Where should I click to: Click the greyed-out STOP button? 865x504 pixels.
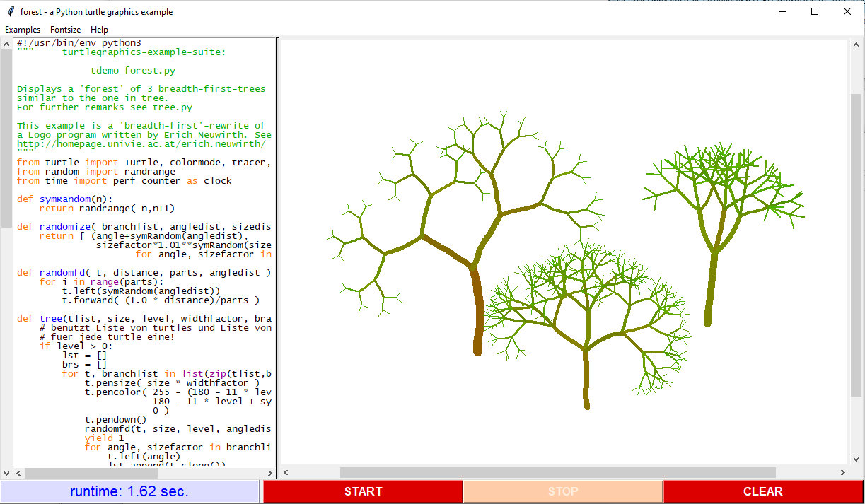point(563,491)
